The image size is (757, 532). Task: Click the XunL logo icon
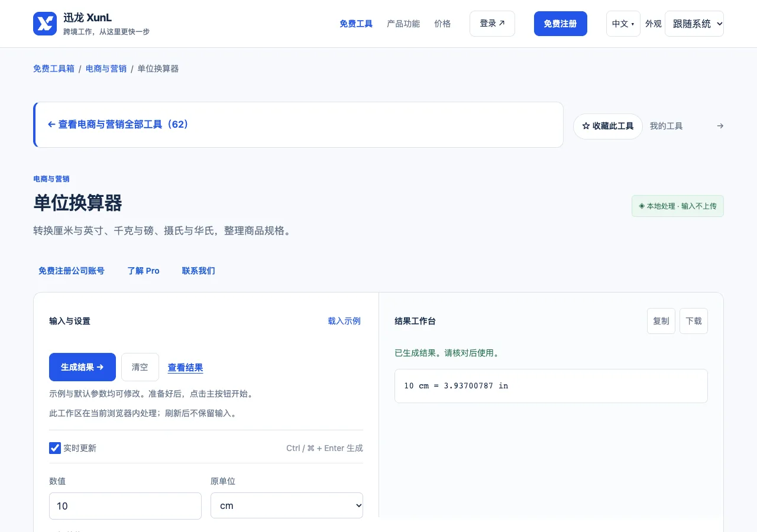click(45, 24)
